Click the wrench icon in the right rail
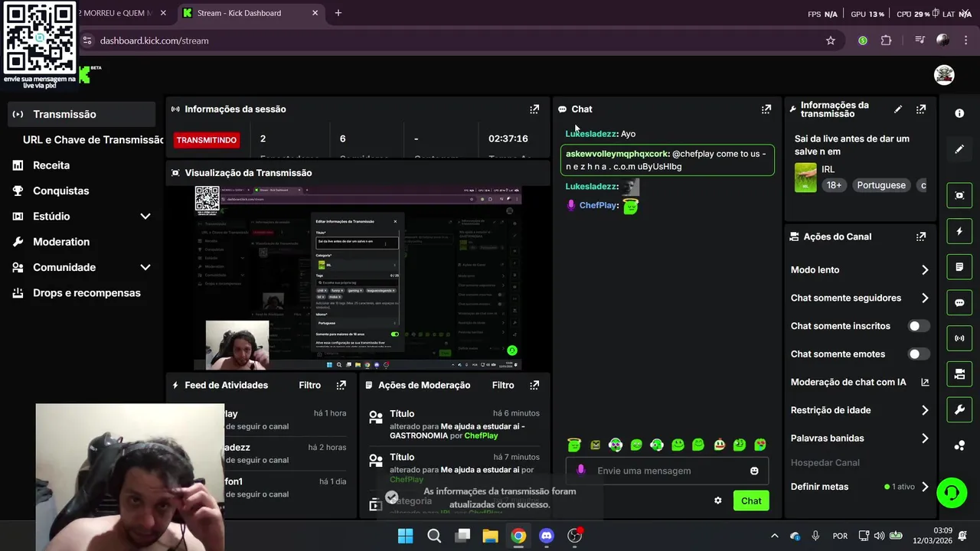Image resolution: width=980 pixels, height=551 pixels. click(x=959, y=410)
